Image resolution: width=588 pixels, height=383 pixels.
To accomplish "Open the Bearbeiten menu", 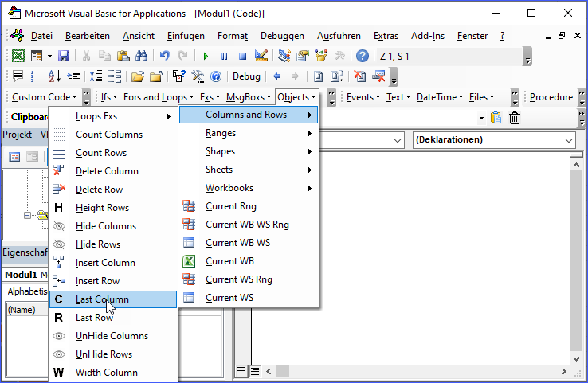I will coord(88,36).
